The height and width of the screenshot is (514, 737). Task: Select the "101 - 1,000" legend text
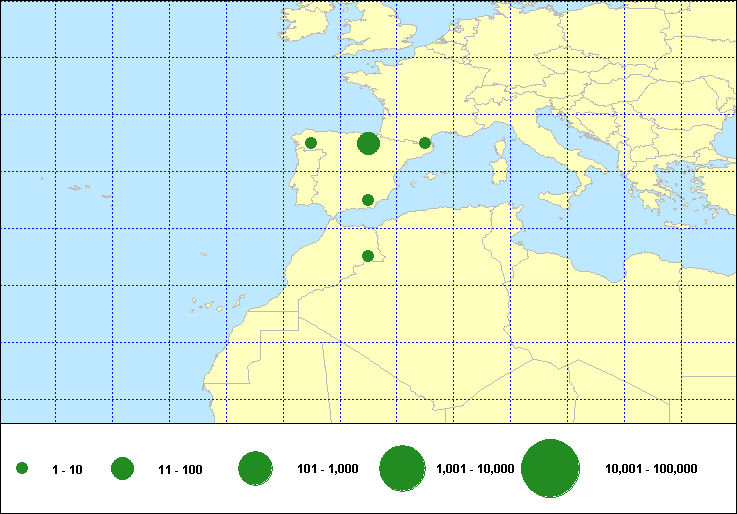(328, 469)
